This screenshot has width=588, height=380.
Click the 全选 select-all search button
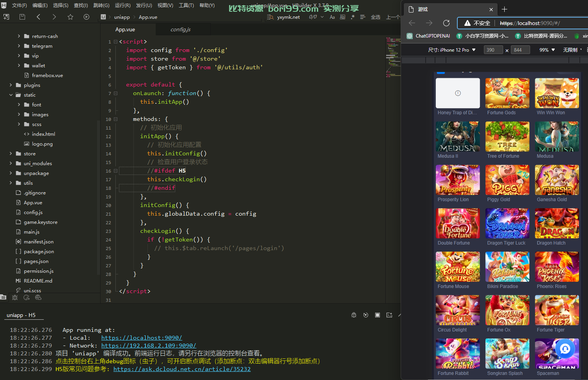click(376, 17)
